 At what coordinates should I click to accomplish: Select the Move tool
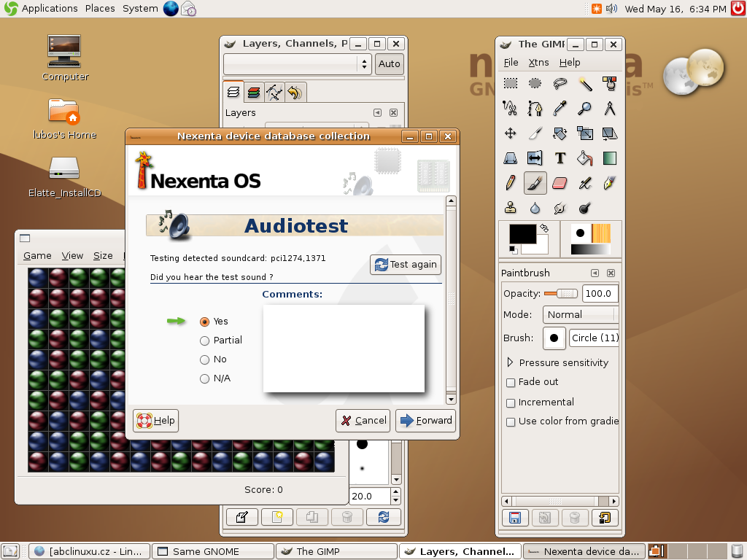coord(510,133)
